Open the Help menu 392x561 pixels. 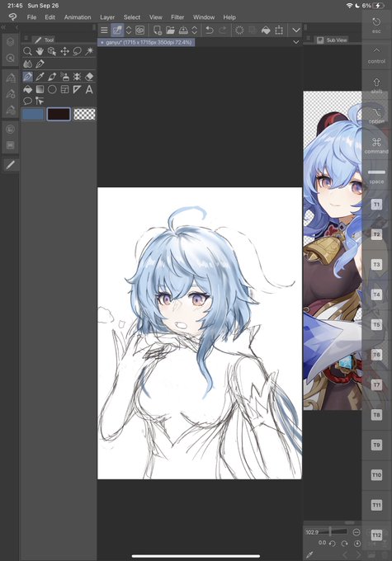point(229,17)
